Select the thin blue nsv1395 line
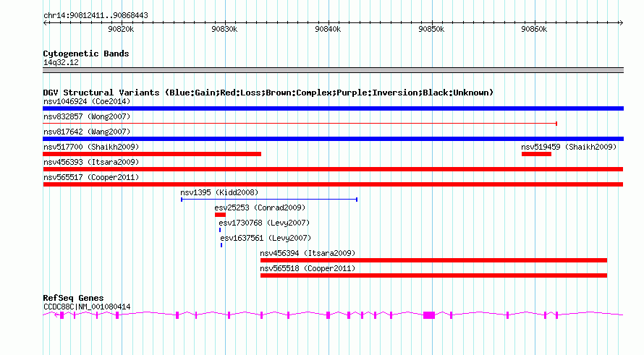Viewport: 644px width, 355px height. [x=269, y=200]
